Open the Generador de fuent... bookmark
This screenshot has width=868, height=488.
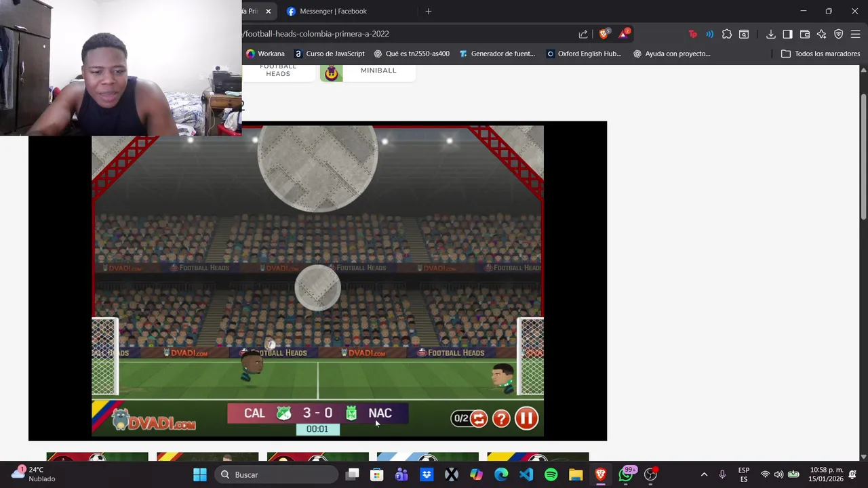(497, 54)
